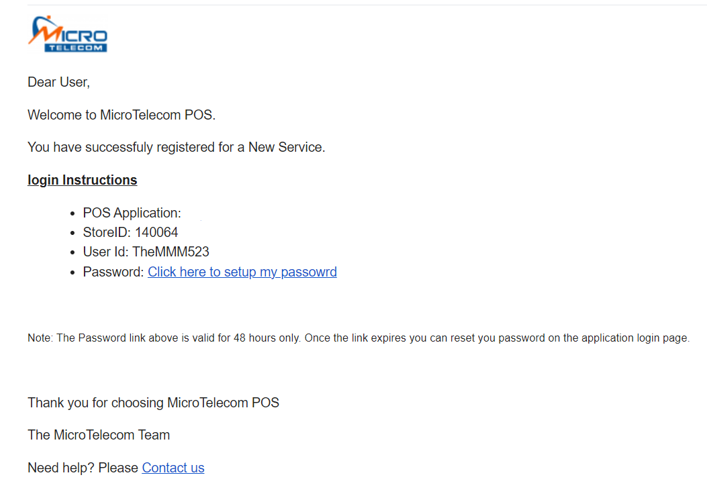Open the 'Click here to setup my passowrd' link
The height and width of the screenshot is (483, 707).
(242, 272)
